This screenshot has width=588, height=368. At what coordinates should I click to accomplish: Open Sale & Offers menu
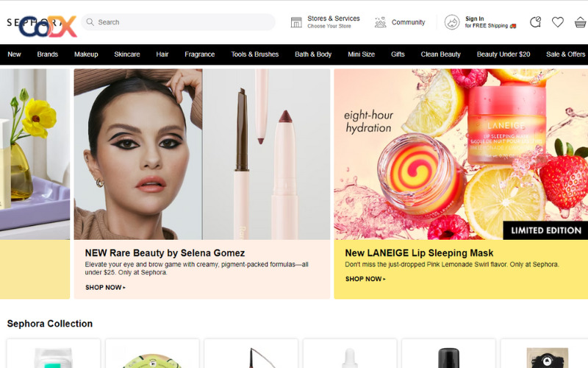coord(565,54)
